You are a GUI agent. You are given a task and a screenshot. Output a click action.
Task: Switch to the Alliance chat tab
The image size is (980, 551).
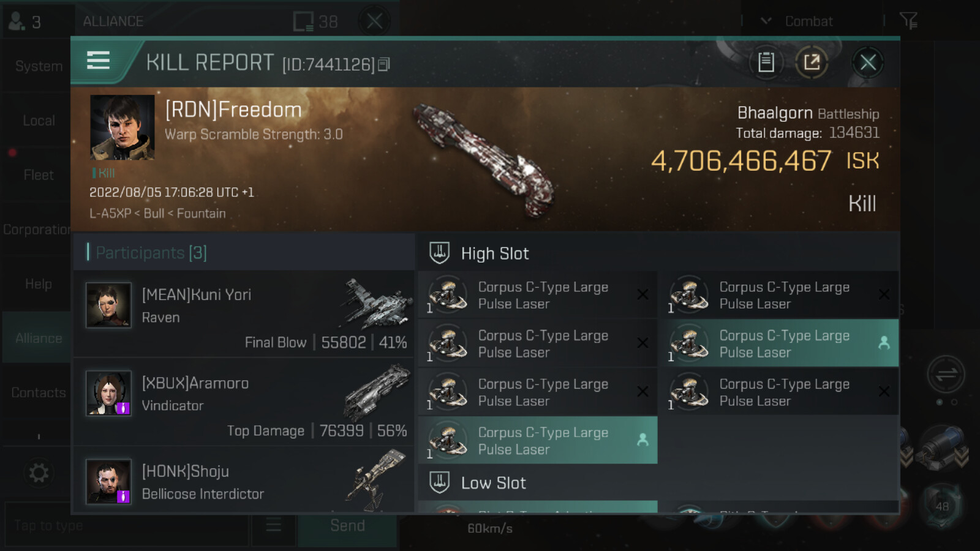click(x=38, y=338)
